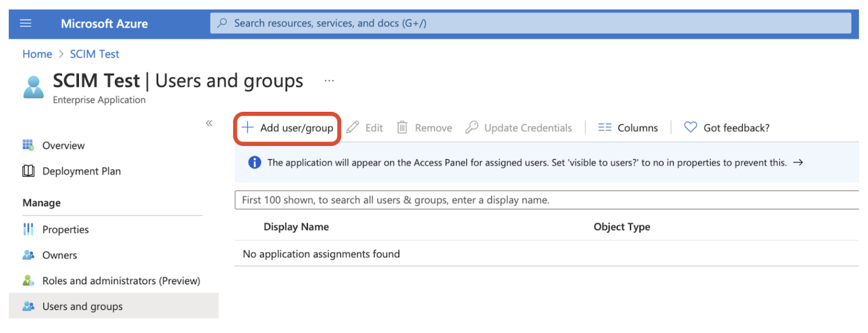868x333 pixels.
Task: Click 'No application assignments found' row
Action: [x=546, y=254]
